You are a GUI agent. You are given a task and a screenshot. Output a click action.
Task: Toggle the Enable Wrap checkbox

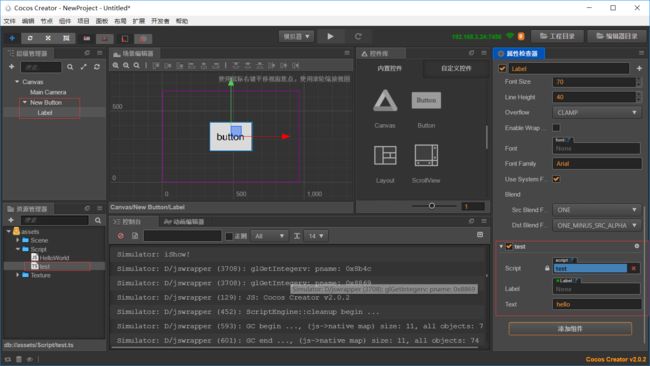tap(556, 128)
